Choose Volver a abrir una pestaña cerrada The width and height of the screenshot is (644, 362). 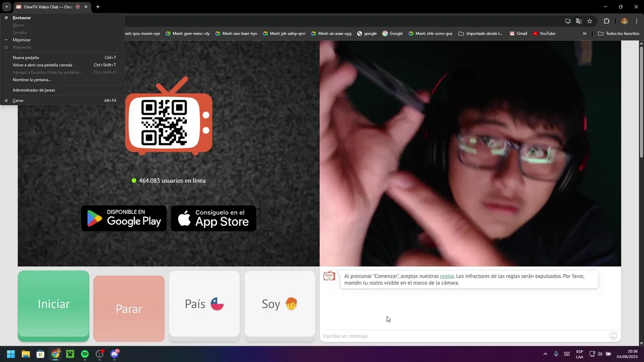[62, 65]
